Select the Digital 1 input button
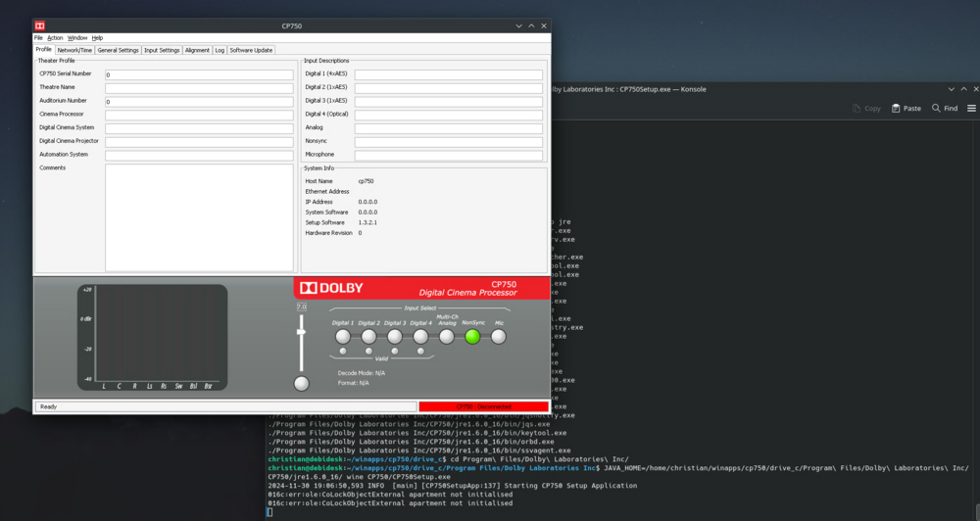Viewport: 980px width, 521px height. coord(343,337)
